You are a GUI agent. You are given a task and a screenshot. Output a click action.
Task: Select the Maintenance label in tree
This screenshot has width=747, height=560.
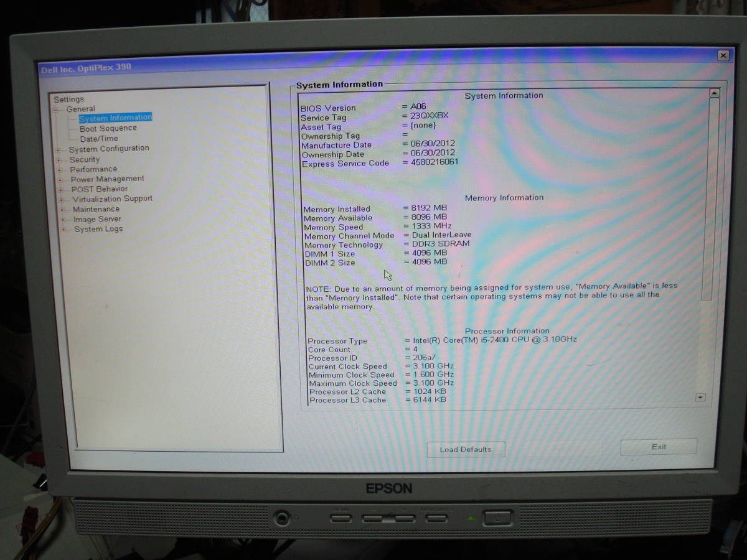pos(96,209)
